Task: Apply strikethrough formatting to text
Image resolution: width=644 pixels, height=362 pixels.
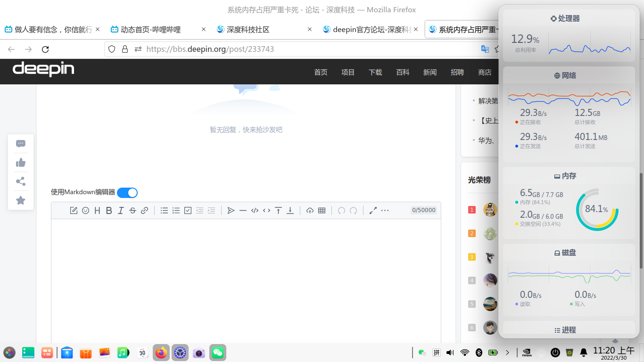Action: 132,210
